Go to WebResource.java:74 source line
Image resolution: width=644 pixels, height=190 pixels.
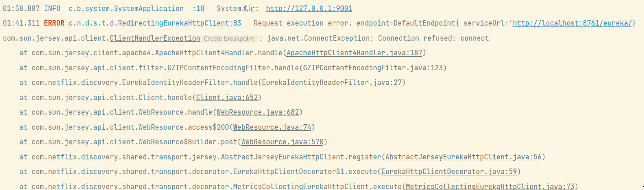point(272,127)
